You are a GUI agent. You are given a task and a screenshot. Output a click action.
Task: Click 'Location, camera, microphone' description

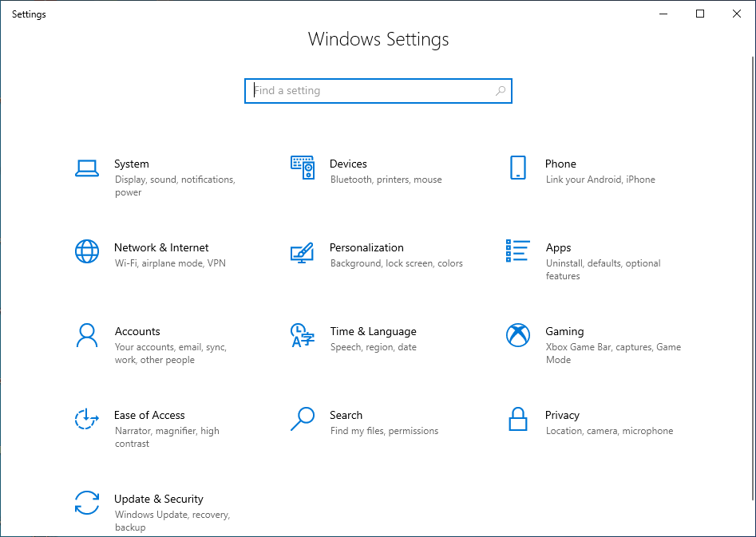pos(609,432)
